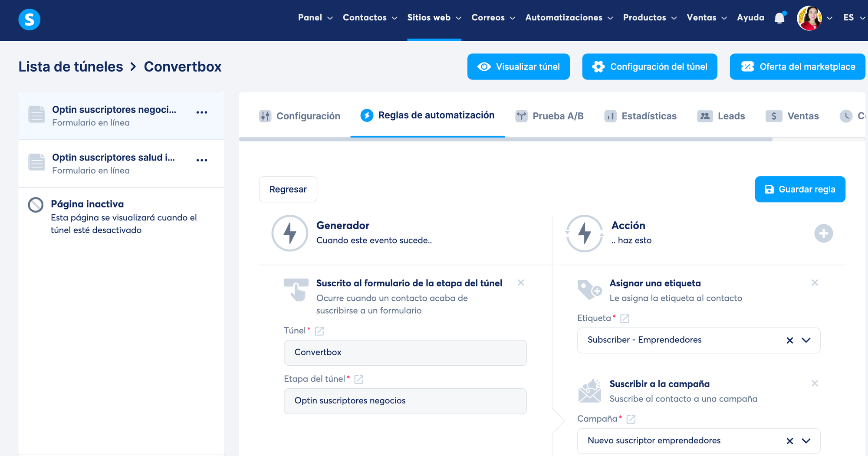Clear the Nuevo suscriptor emprendedores campaign selection
Viewport: 868px width, 456px height.
pyautogui.click(x=790, y=441)
